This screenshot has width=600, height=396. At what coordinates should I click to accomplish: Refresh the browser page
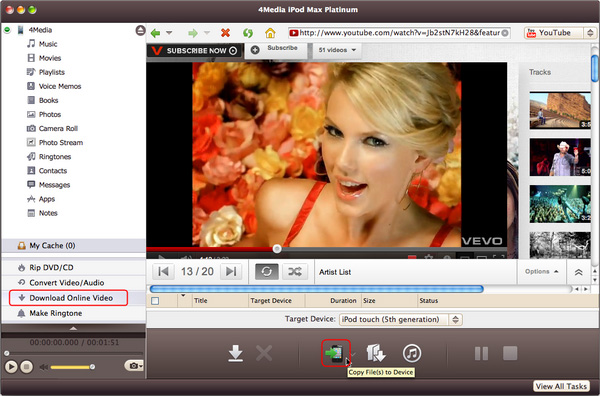coord(248,33)
